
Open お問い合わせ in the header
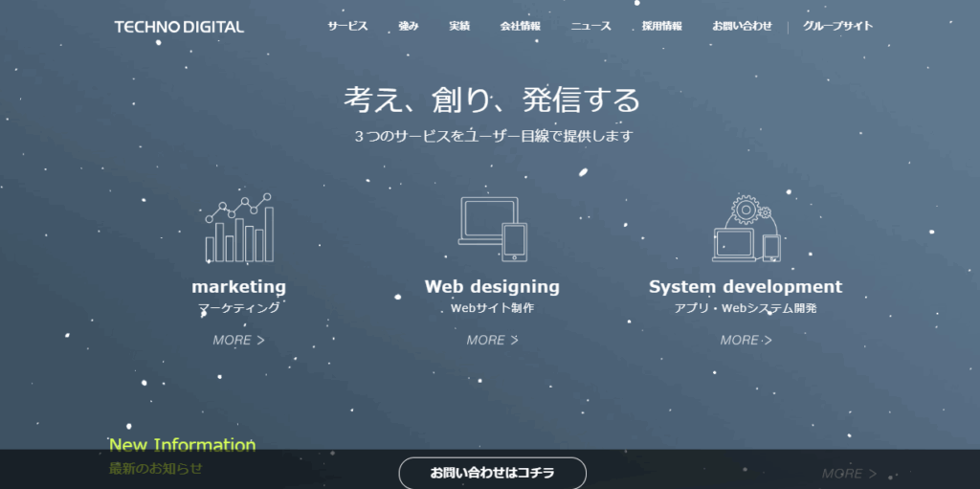click(x=742, y=26)
